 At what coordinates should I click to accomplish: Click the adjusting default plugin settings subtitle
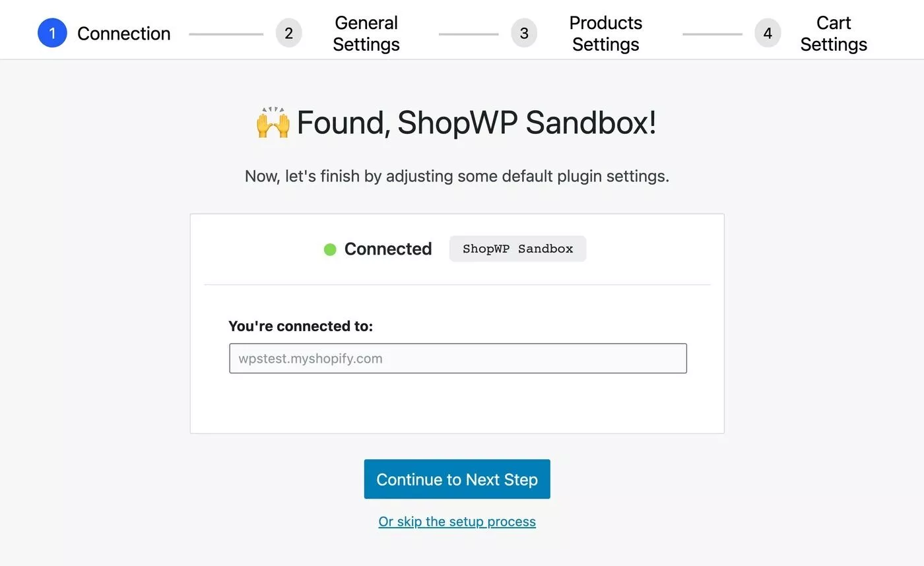tap(457, 176)
